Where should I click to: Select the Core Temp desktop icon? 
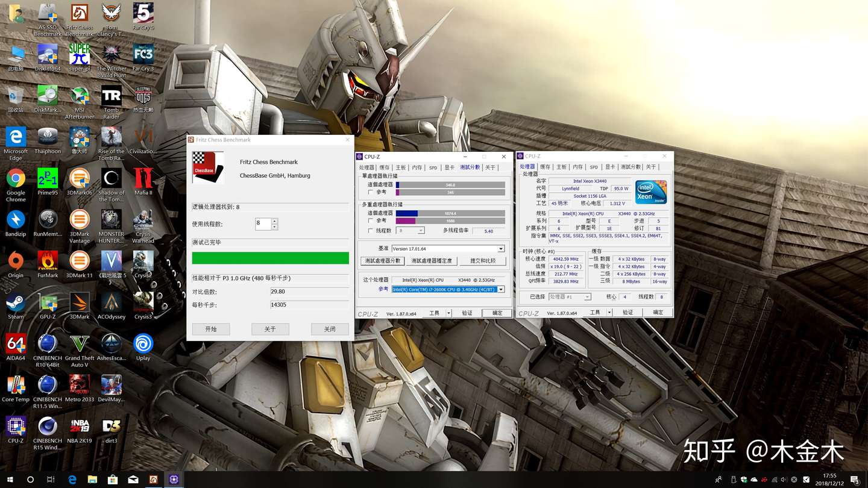coord(16,389)
